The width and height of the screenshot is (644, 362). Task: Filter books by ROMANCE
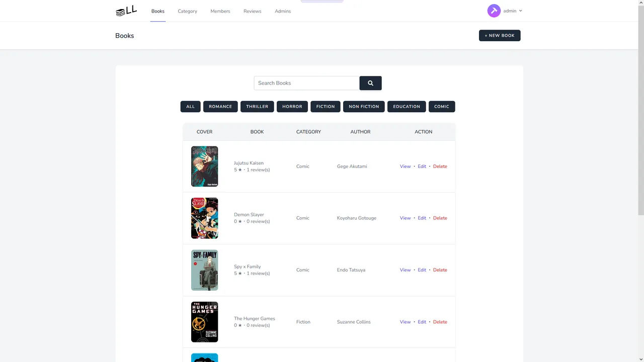click(x=220, y=107)
